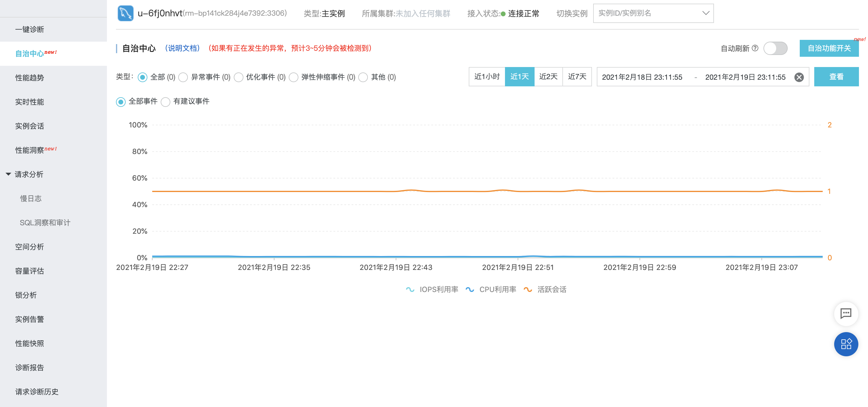Open the 说明文档 link
The height and width of the screenshot is (407, 868).
[x=182, y=48]
